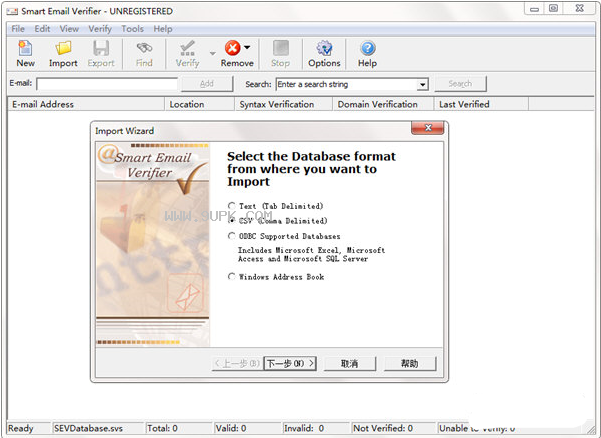Click the 取消 cancel button
The image size is (601, 438).
tap(350, 363)
